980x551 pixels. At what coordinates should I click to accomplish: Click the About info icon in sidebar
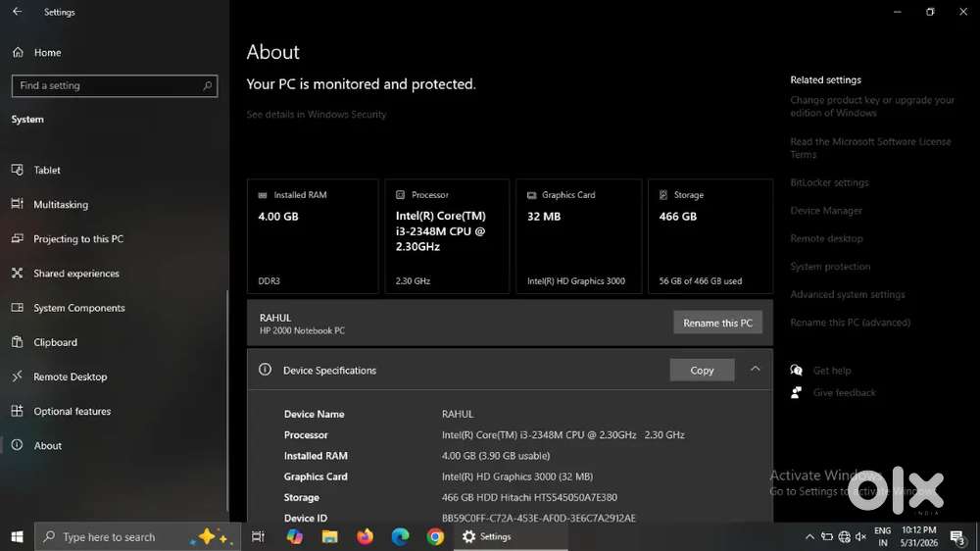point(17,445)
